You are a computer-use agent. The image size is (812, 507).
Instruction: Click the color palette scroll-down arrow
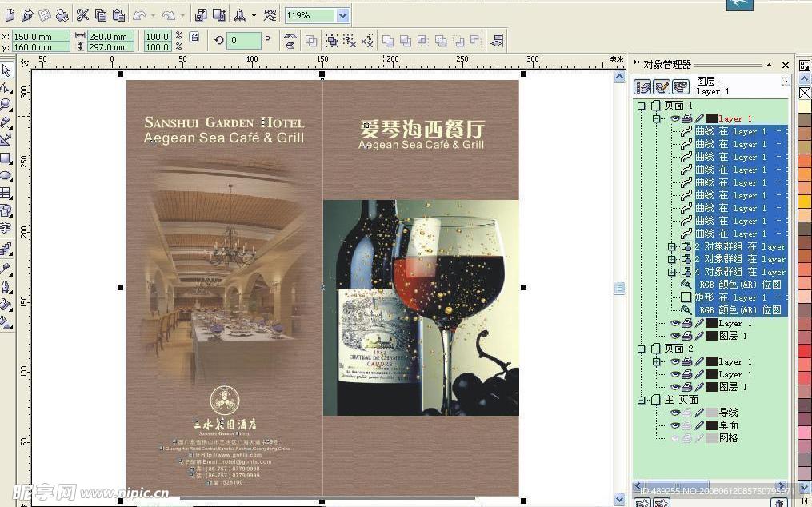[805, 488]
